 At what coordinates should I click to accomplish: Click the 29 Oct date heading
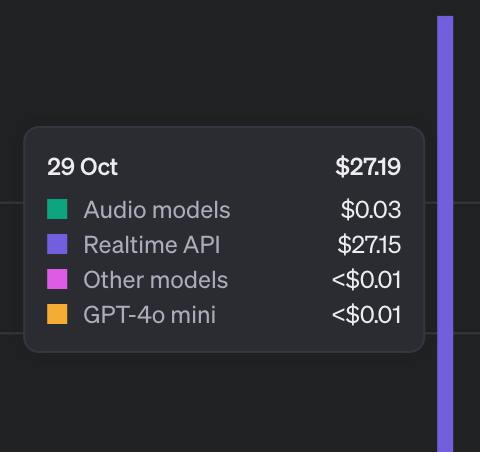coord(82,167)
